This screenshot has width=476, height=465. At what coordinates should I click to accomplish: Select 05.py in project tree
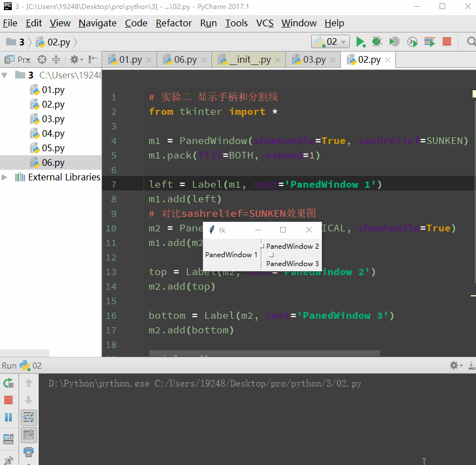(47, 148)
